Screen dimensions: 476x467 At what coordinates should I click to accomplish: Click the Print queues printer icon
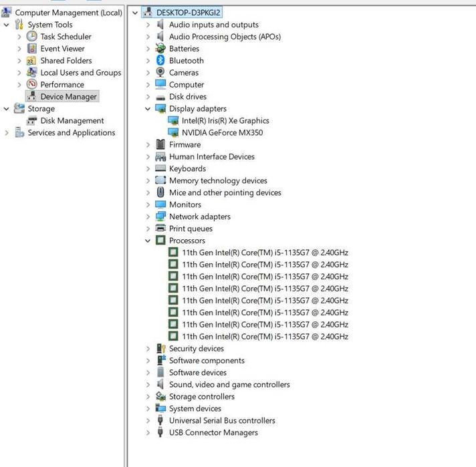[x=160, y=228]
